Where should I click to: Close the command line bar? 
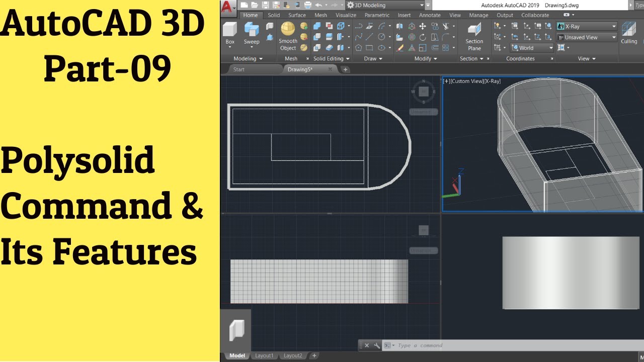tap(367, 345)
